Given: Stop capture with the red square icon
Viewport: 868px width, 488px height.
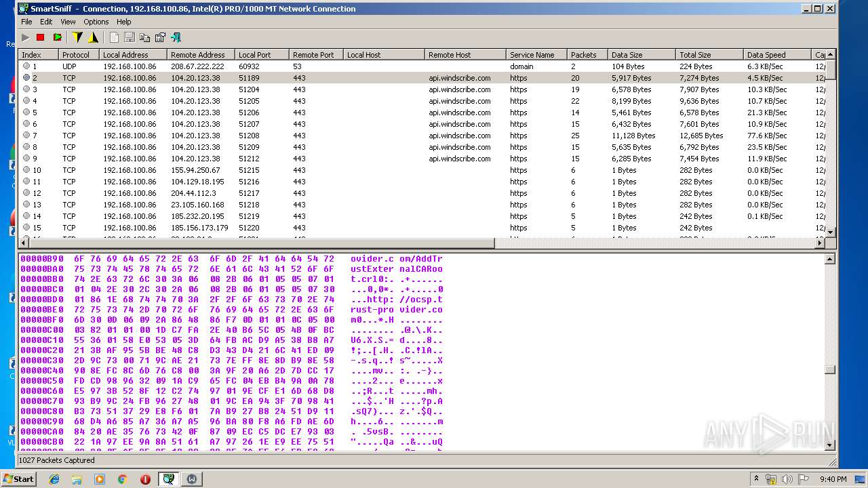Looking at the screenshot, I should tap(40, 37).
